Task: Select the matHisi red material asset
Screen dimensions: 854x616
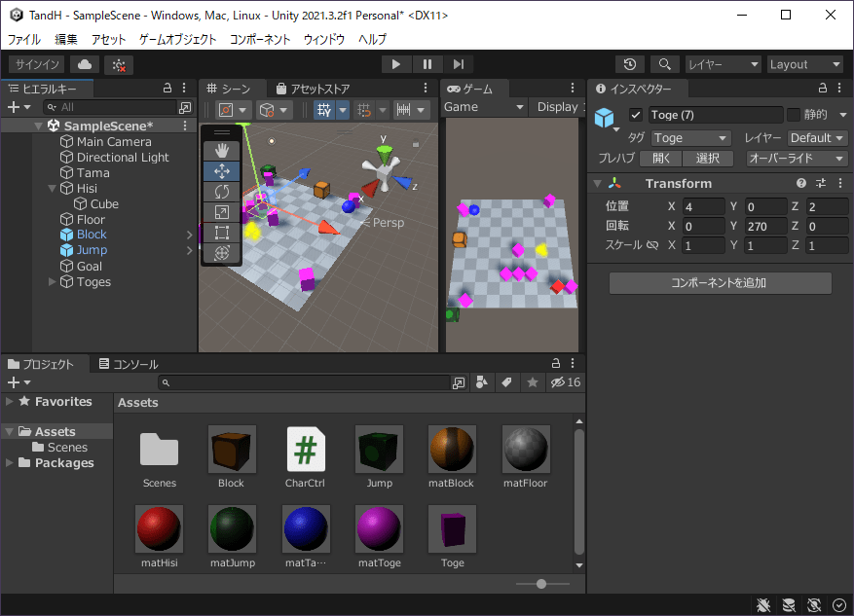Action: [159, 536]
